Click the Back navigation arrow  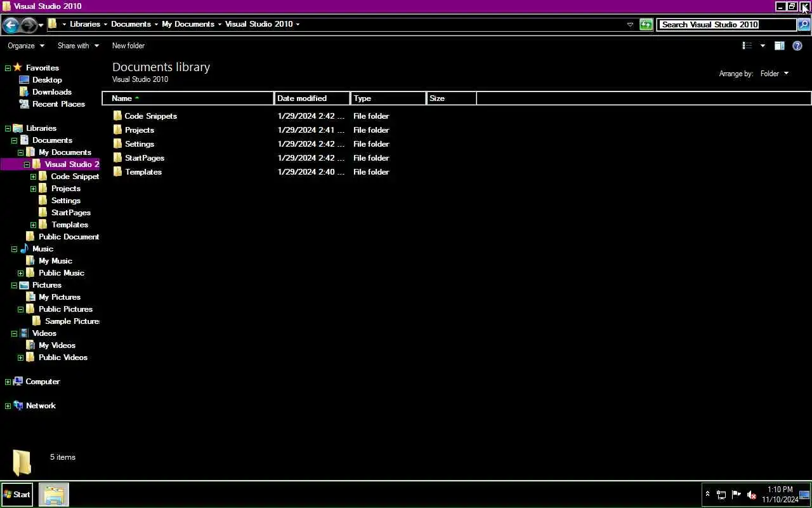(x=11, y=25)
